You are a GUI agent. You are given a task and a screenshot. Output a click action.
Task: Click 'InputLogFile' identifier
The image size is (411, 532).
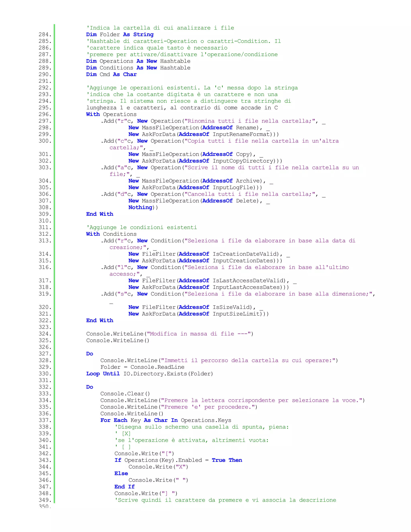tap(233, 188)
